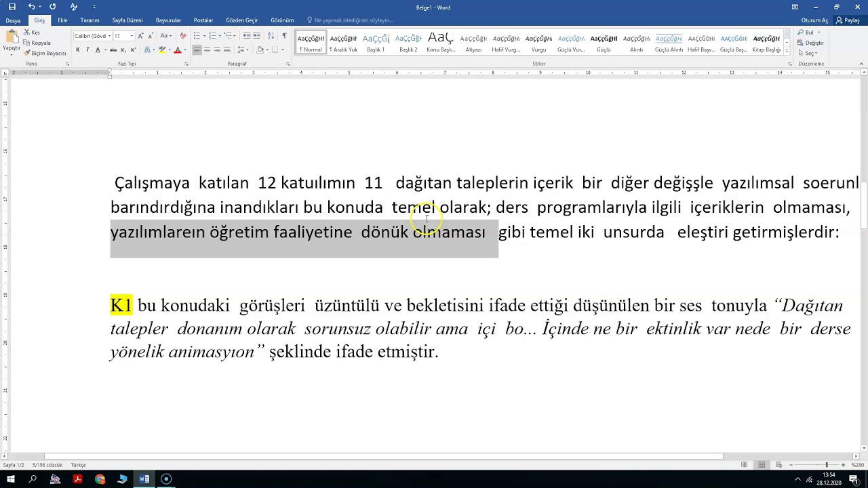The height and width of the screenshot is (488, 868).
Task: Toggle strikethrough (abc) formatting
Action: click(113, 50)
